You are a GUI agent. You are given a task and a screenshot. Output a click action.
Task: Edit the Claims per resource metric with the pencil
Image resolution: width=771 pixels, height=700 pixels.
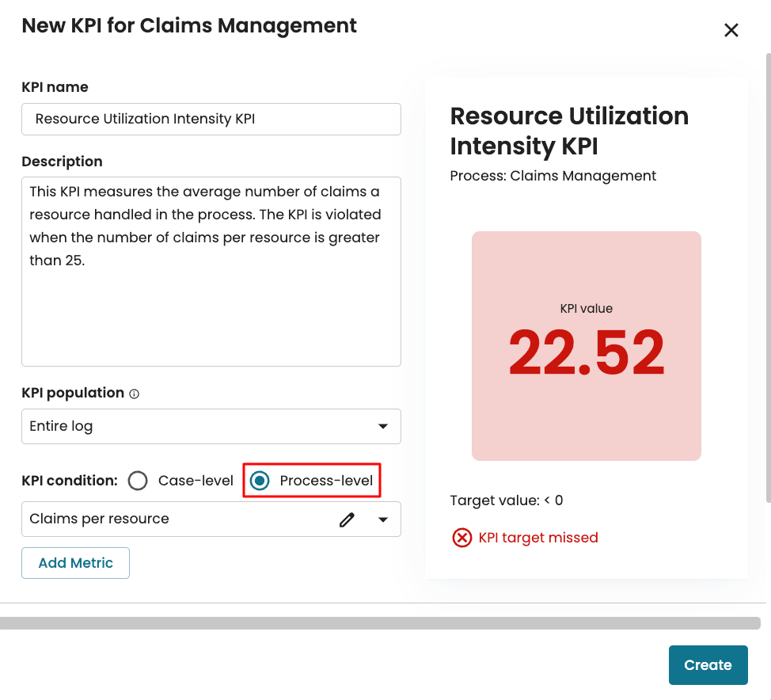[347, 519]
